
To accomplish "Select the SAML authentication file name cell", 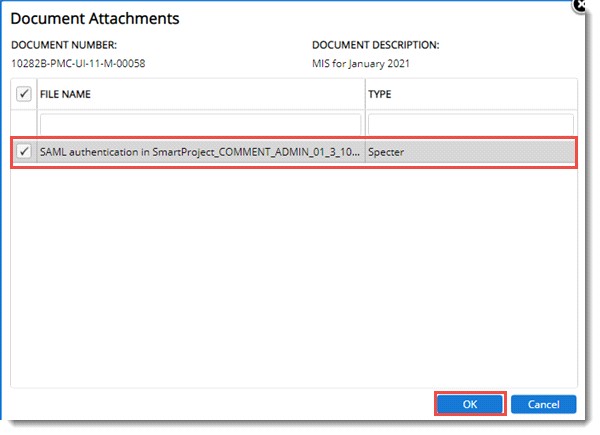I will (x=200, y=153).
